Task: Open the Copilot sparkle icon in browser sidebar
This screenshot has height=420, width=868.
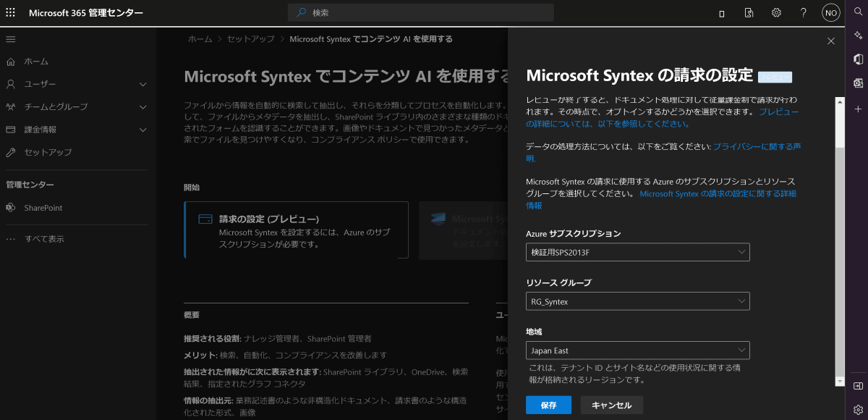Action: click(858, 35)
